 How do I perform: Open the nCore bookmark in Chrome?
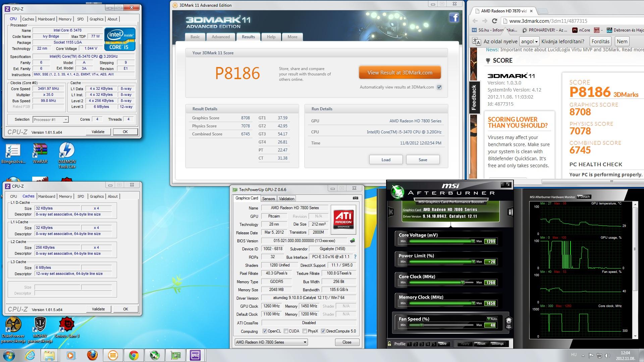pyautogui.click(x=582, y=30)
